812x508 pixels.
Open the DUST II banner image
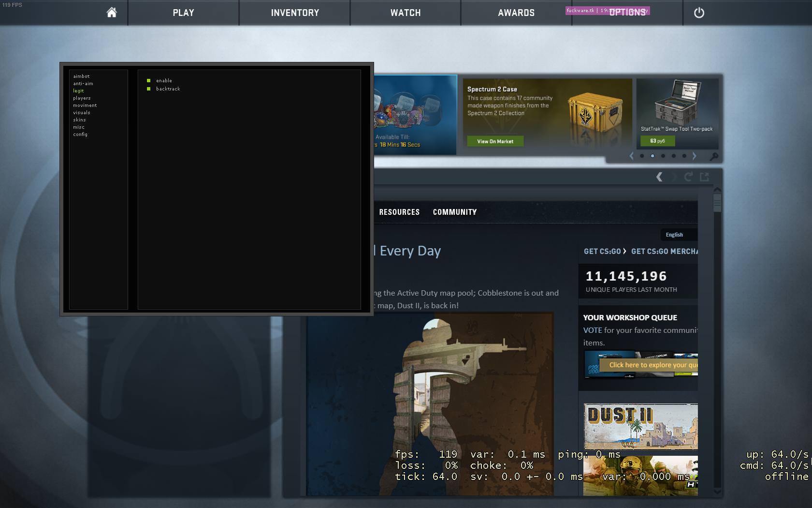pos(641,426)
